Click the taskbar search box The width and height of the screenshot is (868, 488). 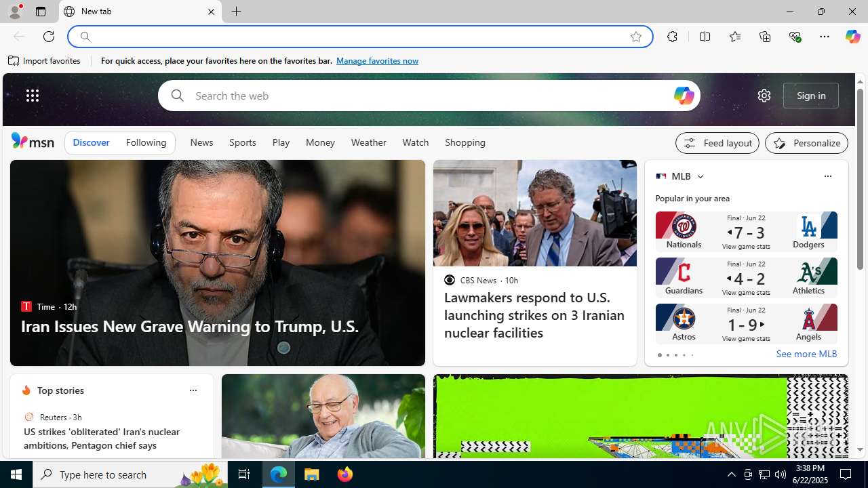coord(130,474)
